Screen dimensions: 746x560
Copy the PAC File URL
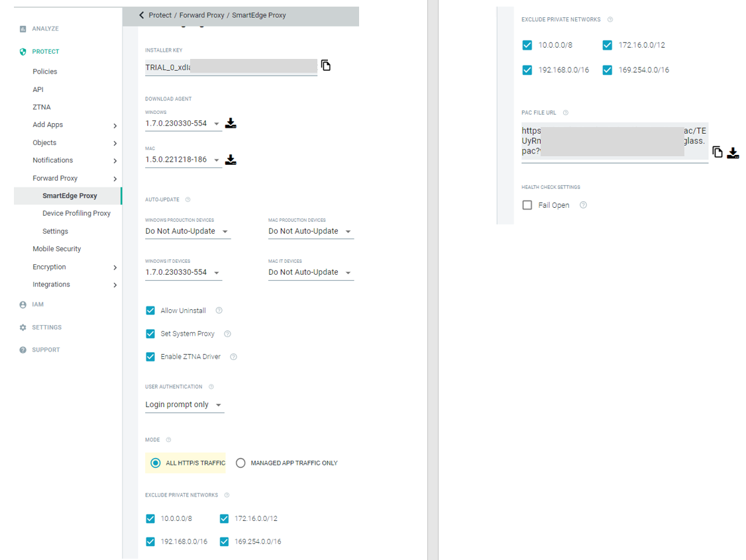coord(717,152)
